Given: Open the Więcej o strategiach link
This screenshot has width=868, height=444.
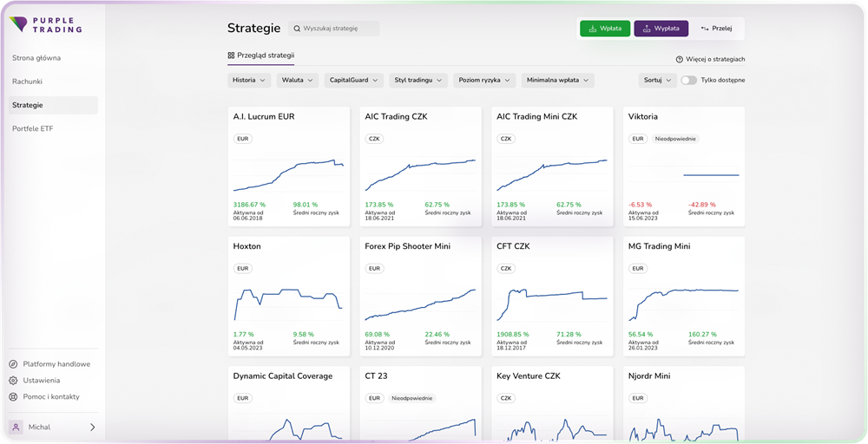Looking at the screenshot, I should pyautogui.click(x=710, y=59).
